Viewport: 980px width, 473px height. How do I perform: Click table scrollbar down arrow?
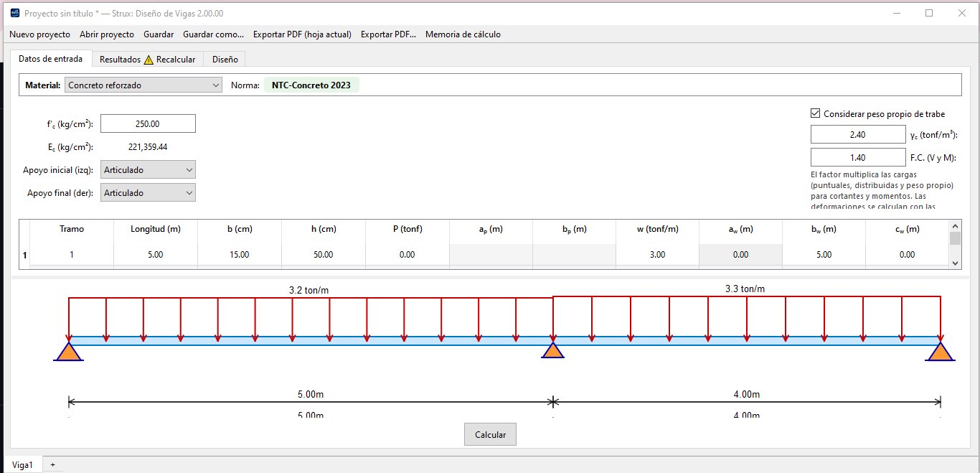pos(954,263)
